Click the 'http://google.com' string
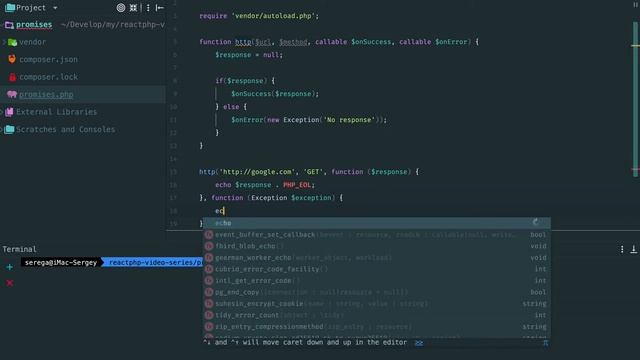 (x=258, y=172)
